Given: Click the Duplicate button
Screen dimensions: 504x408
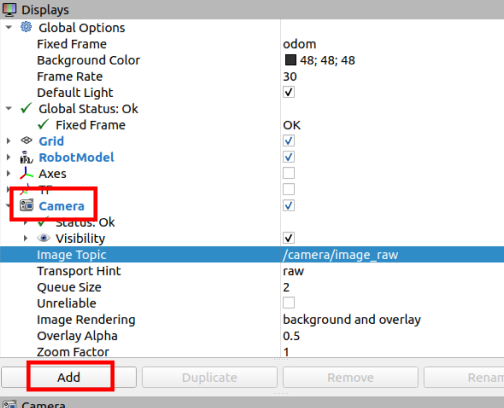Looking at the screenshot, I should [x=210, y=377].
